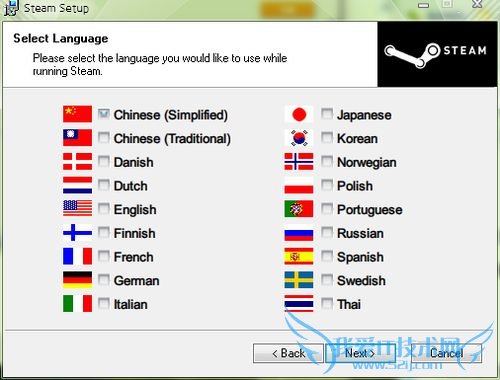Close the Steam Setup window

pyautogui.click(x=477, y=4)
